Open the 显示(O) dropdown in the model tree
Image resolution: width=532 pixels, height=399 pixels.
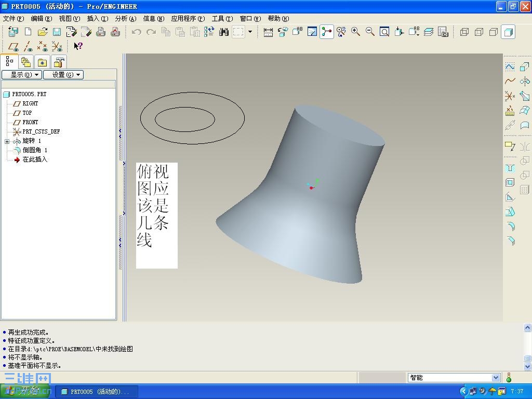coord(22,75)
